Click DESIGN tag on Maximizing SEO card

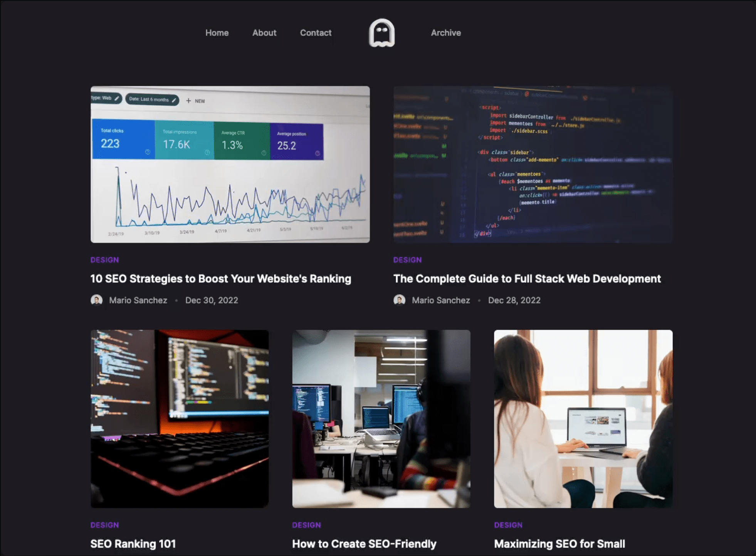click(508, 525)
